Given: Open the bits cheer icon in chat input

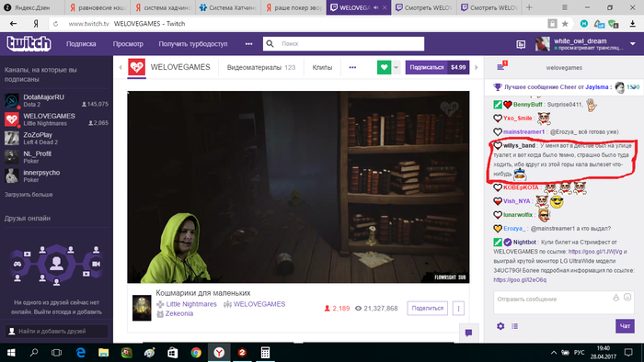Looking at the screenshot, I should coord(616,298).
